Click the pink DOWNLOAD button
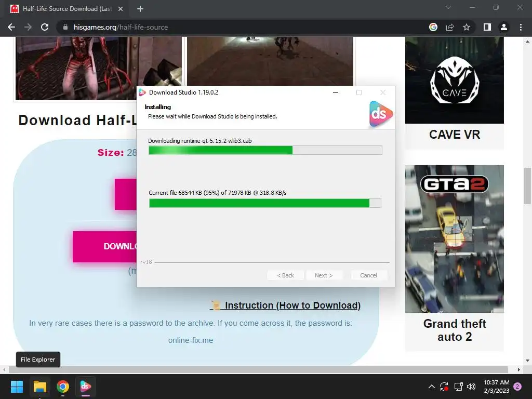 point(105,247)
